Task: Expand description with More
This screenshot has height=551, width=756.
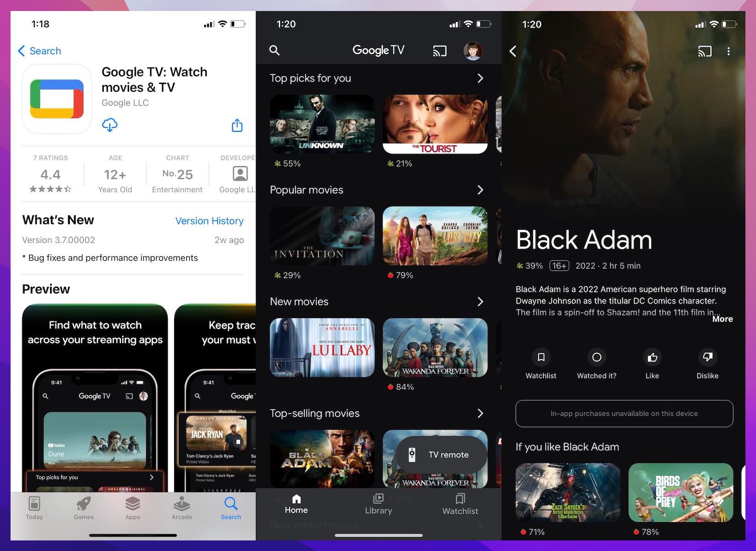Action: 722,319
